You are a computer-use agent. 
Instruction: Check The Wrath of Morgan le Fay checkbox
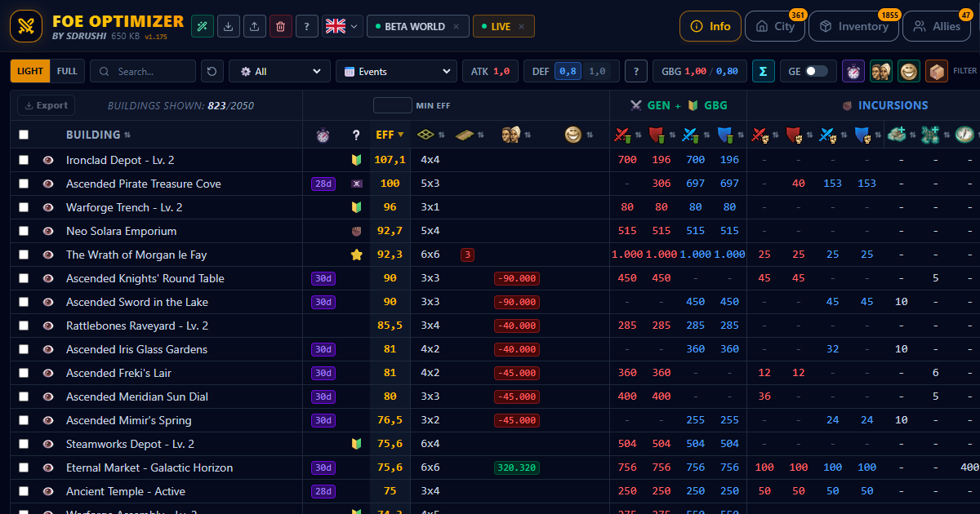[24, 255]
